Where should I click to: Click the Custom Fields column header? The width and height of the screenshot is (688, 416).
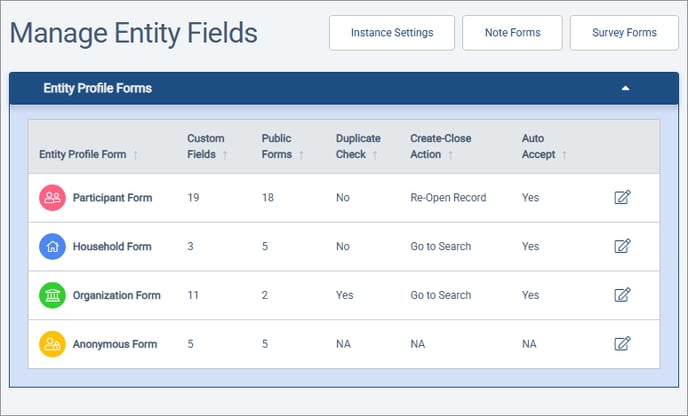click(x=206, y=147)
